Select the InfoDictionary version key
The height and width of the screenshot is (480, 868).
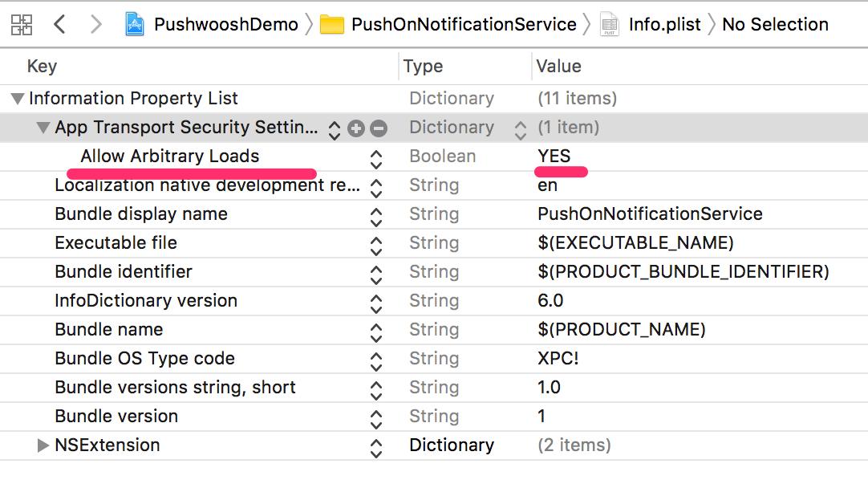[146, 301]
